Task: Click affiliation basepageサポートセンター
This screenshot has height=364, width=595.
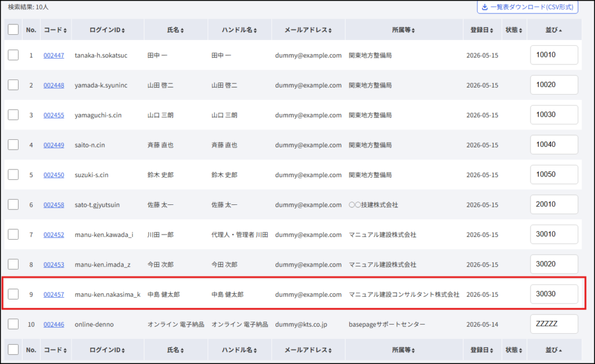Action: click(x=387, y=325)
